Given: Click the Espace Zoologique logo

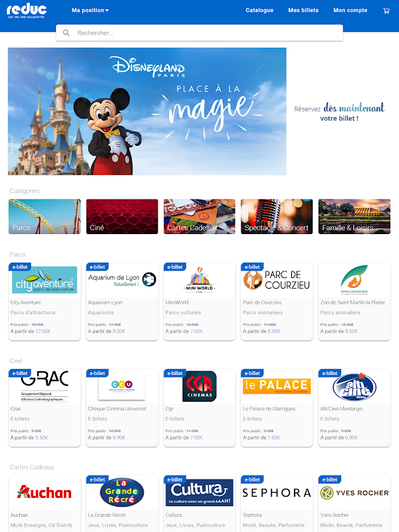Looking at the screenshot, I should (x=354, y=279).
